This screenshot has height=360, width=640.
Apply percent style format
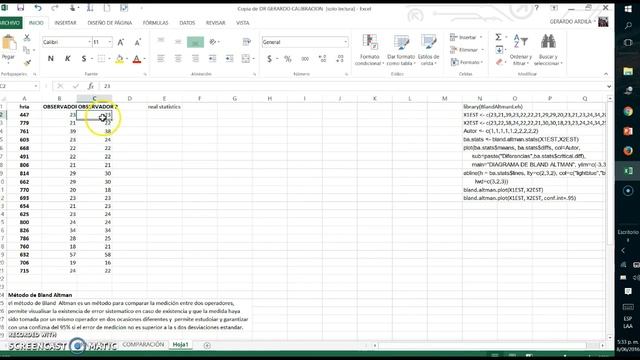pos(288,59)
